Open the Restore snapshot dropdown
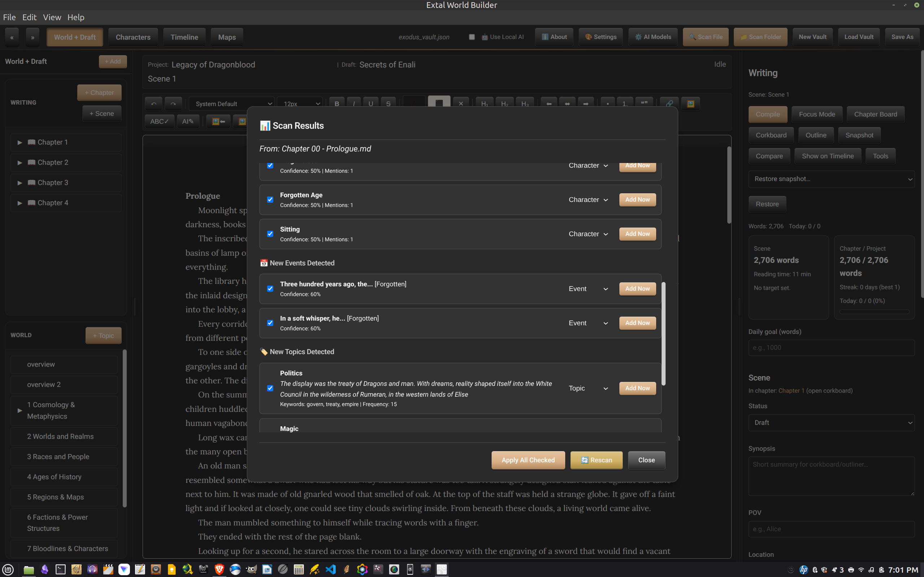 point(831,179)
